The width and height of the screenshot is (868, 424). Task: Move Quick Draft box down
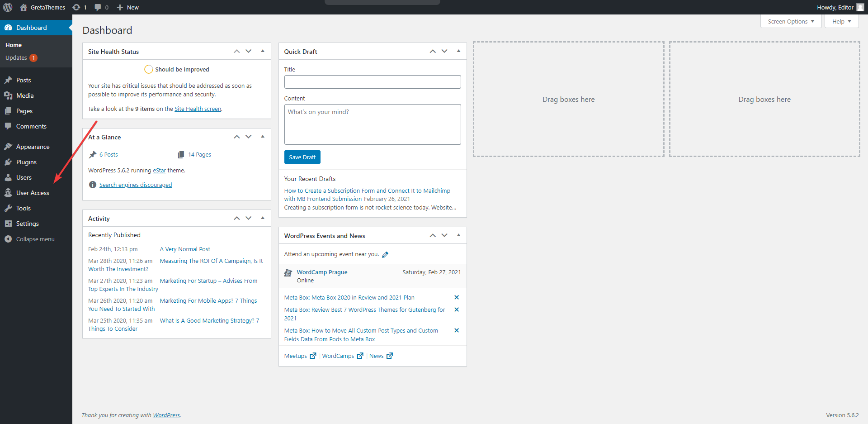tap(444, 51)
